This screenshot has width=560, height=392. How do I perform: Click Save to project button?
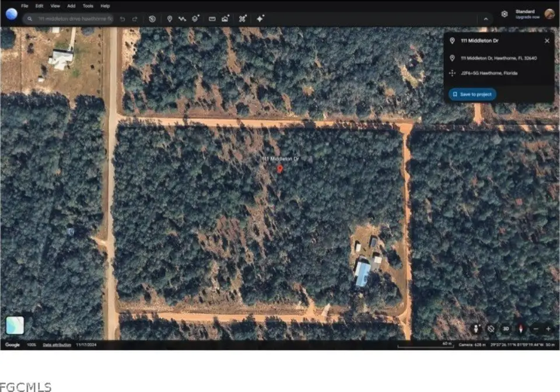pos(473,94)
